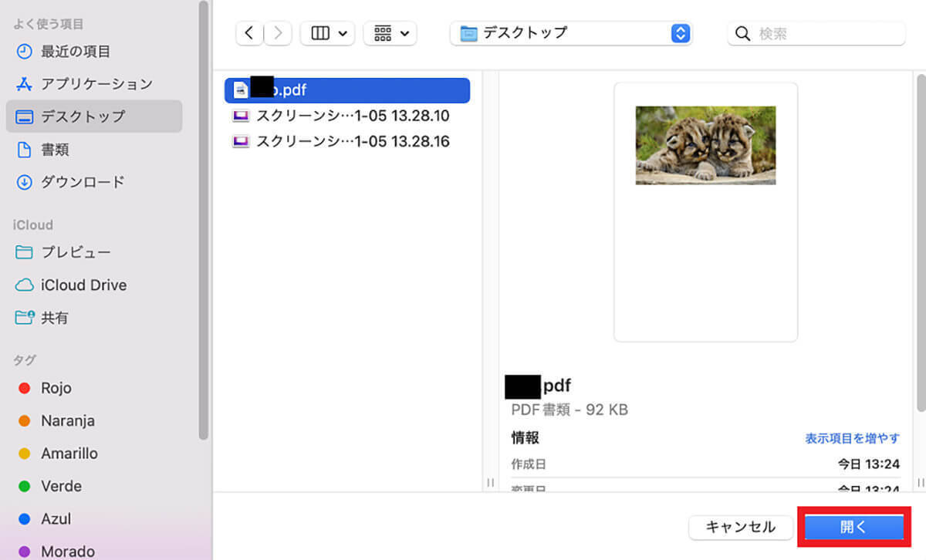Click the forward navigation arrow

pos(277,33)
